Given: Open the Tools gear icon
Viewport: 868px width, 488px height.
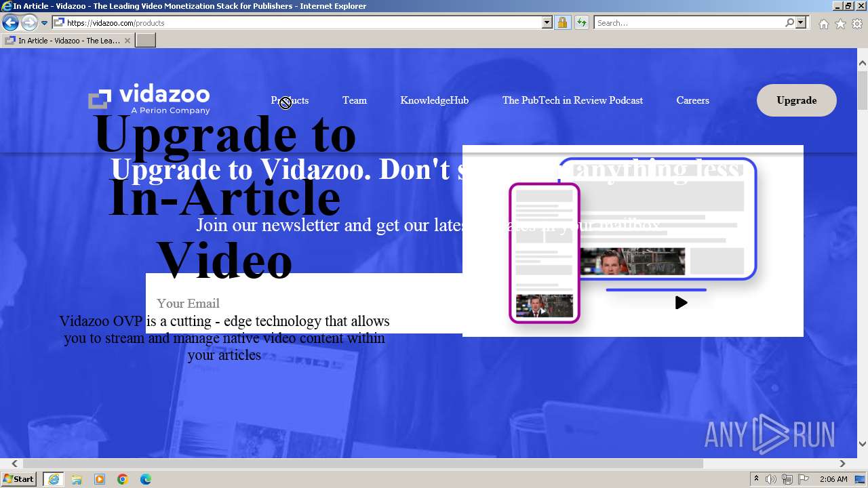Looking at the screenshot, I should pos(857,24).
